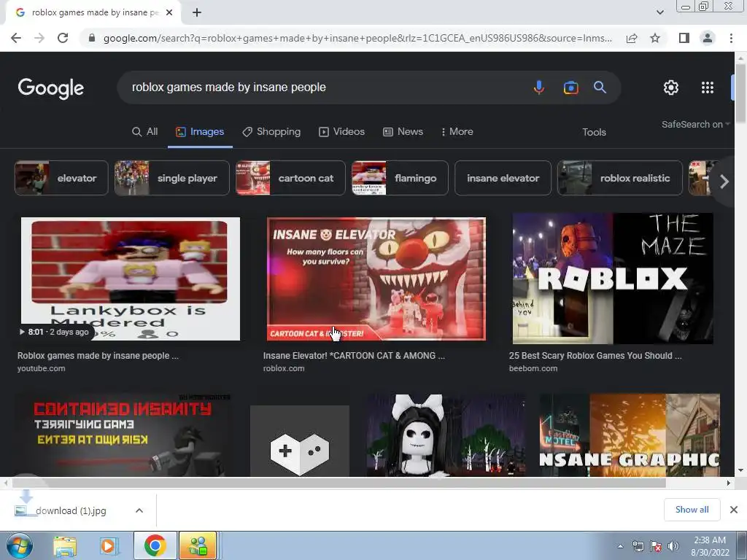Open the Lankybox is Murdered video thumbnail
This screenshot has width=747, height=560.
point(131,279)
